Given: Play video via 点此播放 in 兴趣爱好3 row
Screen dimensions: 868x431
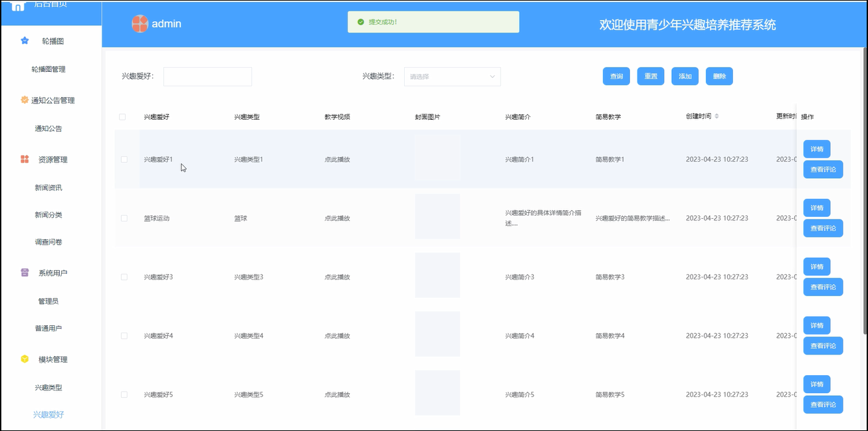Looking at the screenshot, I should 337,277.
